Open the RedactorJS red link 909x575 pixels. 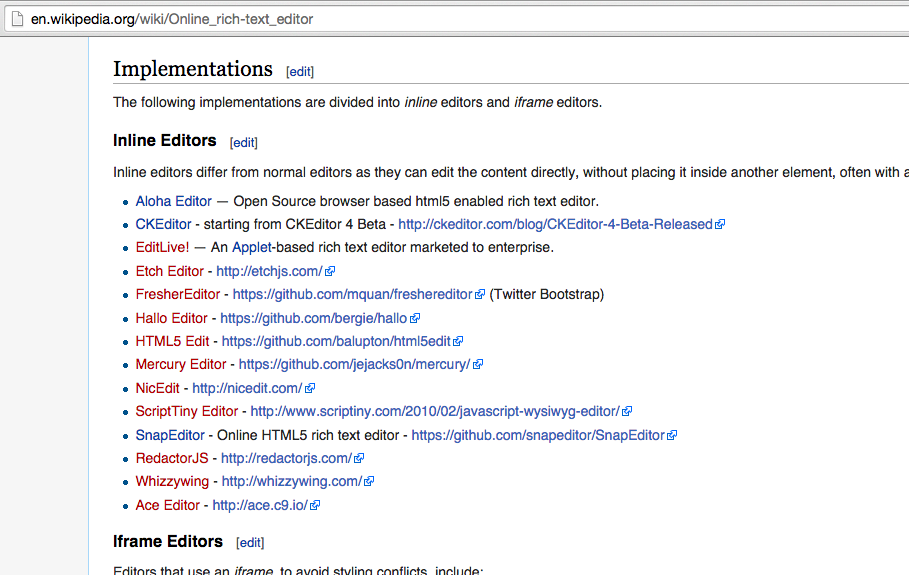click(172, 458)
